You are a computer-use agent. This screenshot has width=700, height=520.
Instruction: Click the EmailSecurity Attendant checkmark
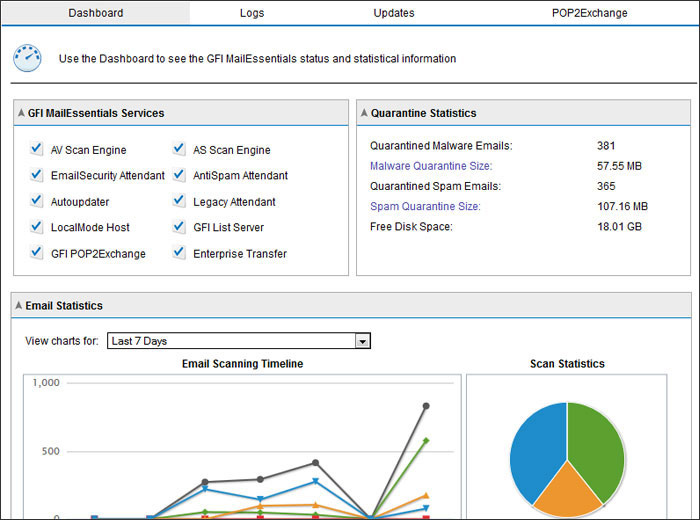pyautogui.click(x=37, y=174)
